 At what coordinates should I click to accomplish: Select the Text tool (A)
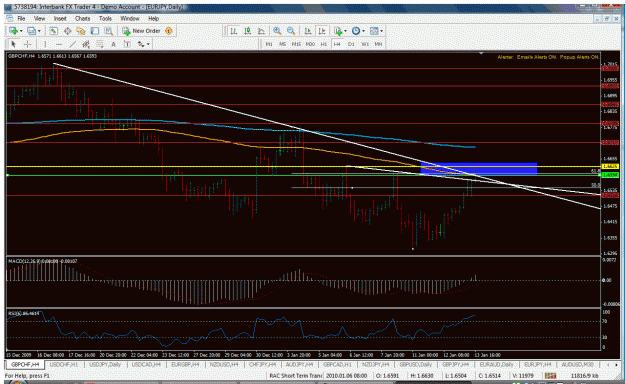click(113, 44)
